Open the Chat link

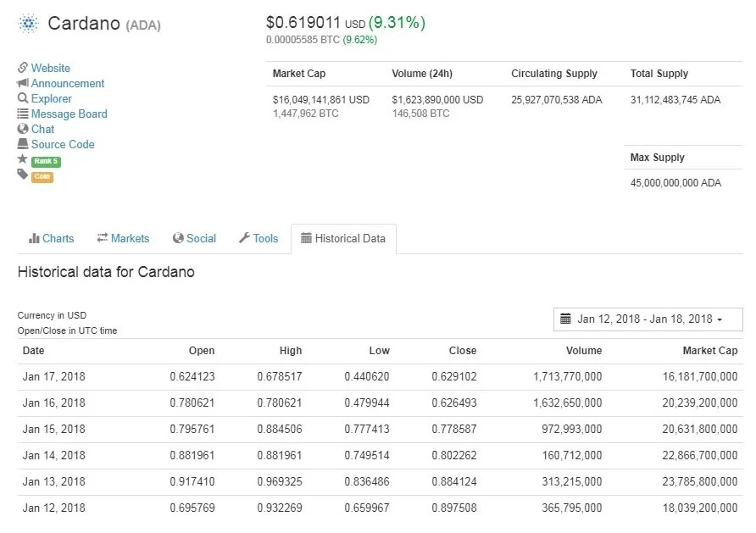(x=42, y=129)
